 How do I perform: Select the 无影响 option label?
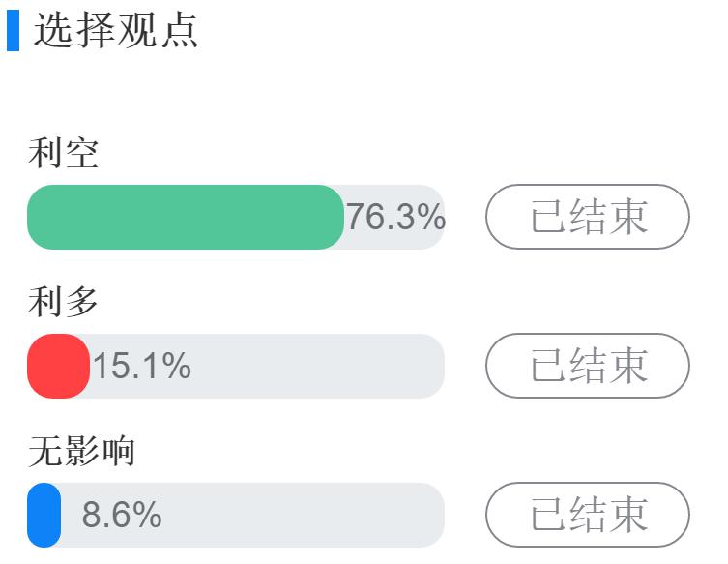[82, 451]
